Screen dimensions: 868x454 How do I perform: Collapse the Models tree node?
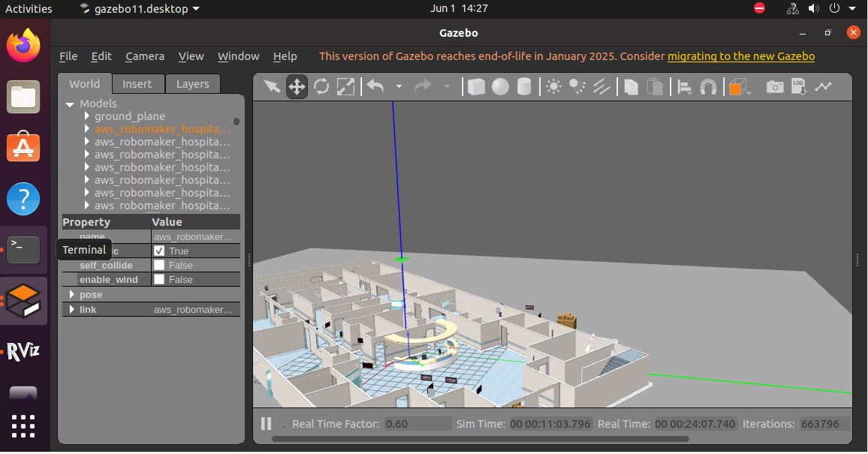(x=70, y=104)
